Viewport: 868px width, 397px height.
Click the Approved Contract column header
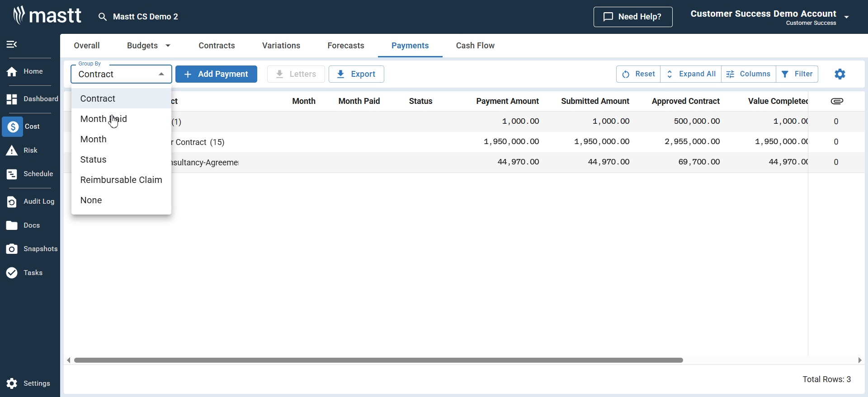pos(685,101)
